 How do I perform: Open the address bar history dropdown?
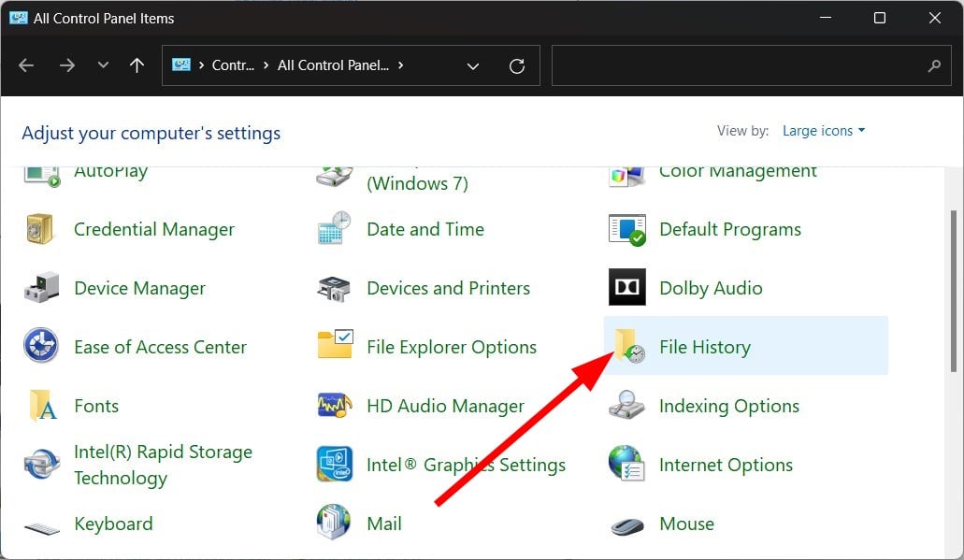(x=473, y=66)
